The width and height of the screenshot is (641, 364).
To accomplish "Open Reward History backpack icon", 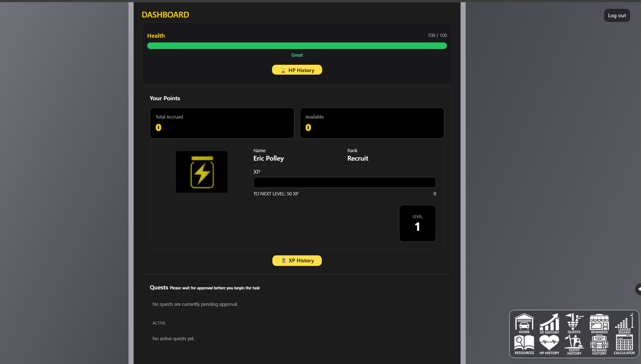I will 599,345.
